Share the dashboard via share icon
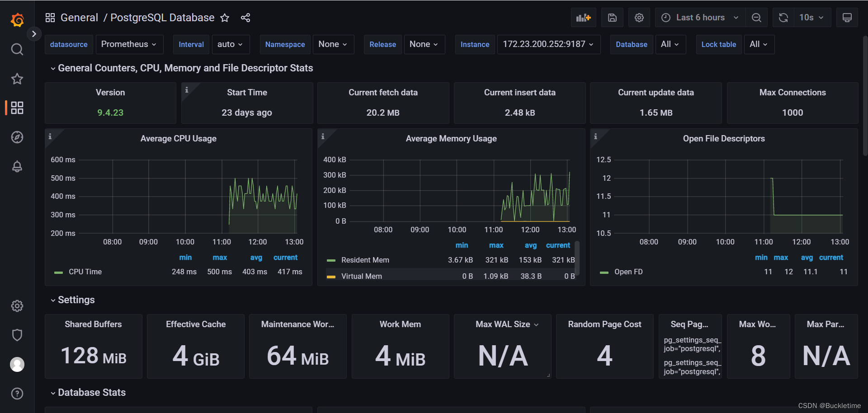 [245, 18]
